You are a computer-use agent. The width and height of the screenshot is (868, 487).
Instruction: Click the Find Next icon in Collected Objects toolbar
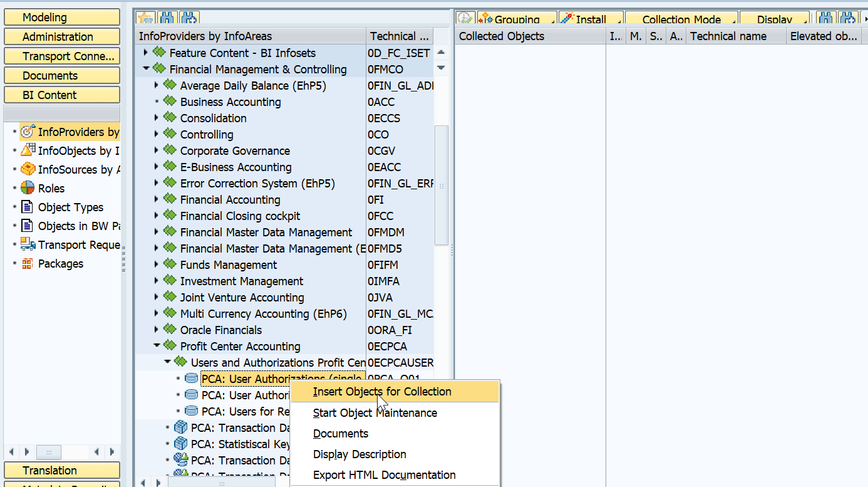[x=849, y=19]
